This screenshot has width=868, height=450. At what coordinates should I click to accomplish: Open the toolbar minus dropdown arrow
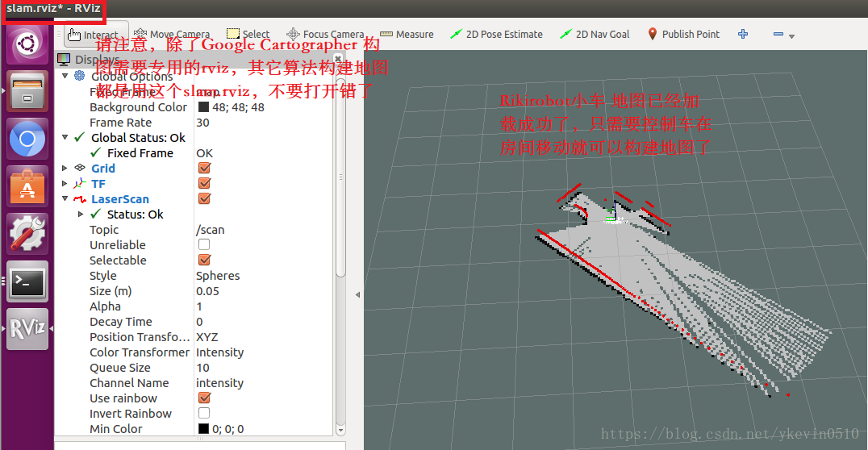(x=791, y=36)
